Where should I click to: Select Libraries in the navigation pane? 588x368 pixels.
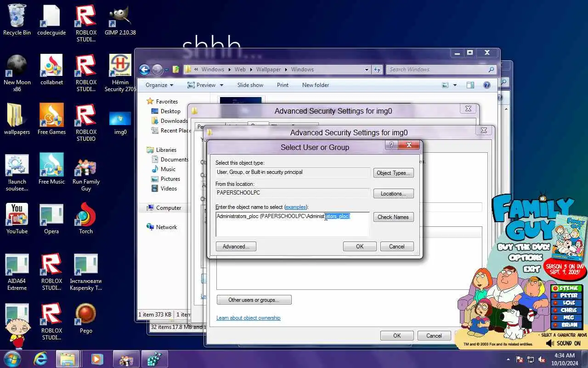click(166, 150)
